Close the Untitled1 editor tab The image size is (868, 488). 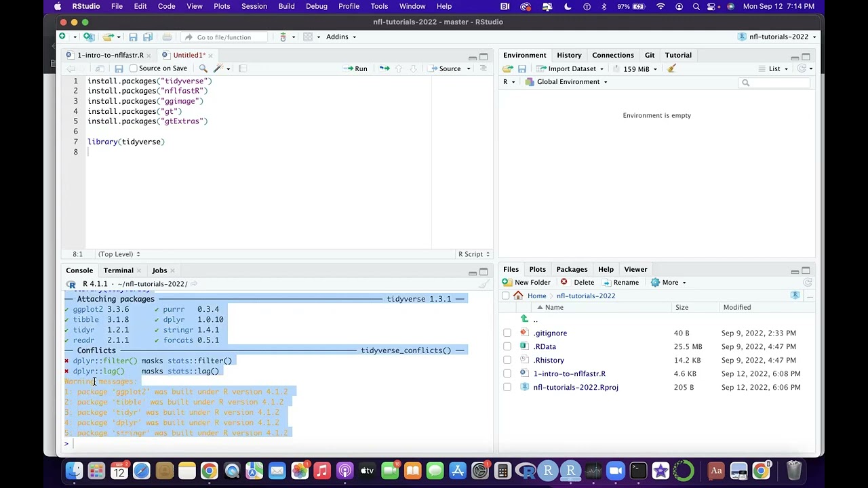(x=210, y=56)
